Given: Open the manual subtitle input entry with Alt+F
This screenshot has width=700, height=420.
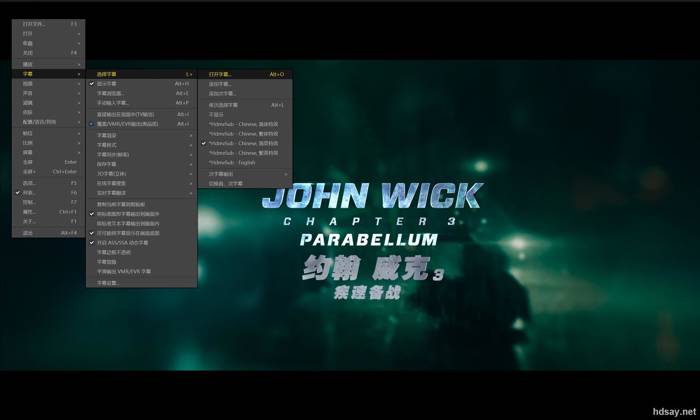Looking at the screenshot, I should [142, 103].
